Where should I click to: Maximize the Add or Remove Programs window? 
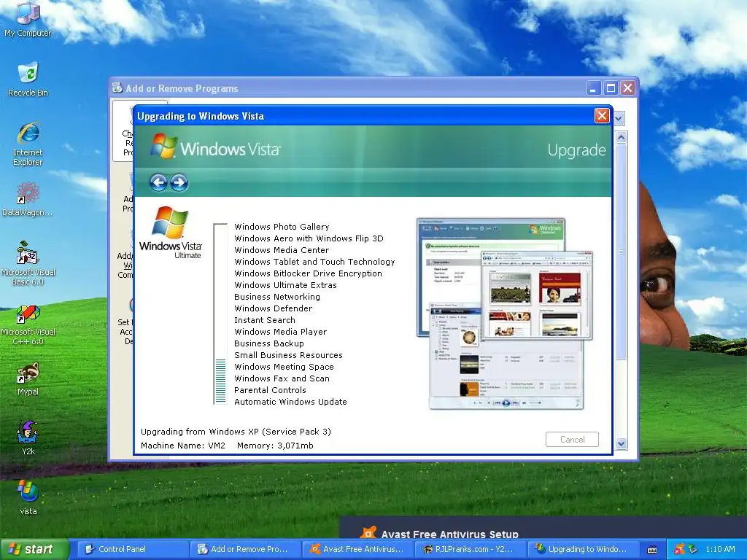611,88
